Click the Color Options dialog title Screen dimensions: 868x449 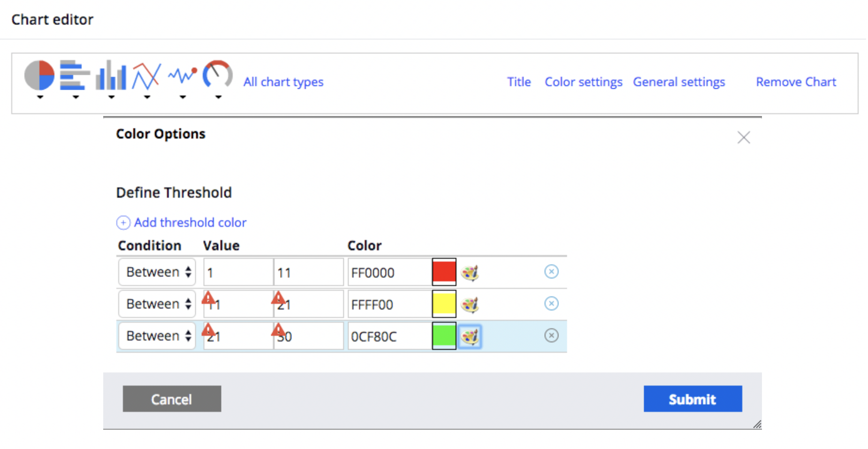point(161,134)
